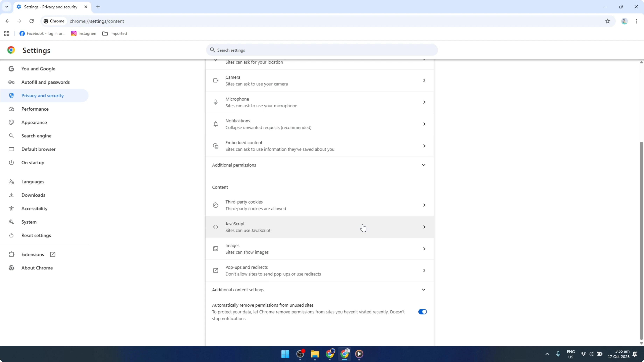Select the Privacy and security shield icon

pyautogui.click(x=11, y=95)
